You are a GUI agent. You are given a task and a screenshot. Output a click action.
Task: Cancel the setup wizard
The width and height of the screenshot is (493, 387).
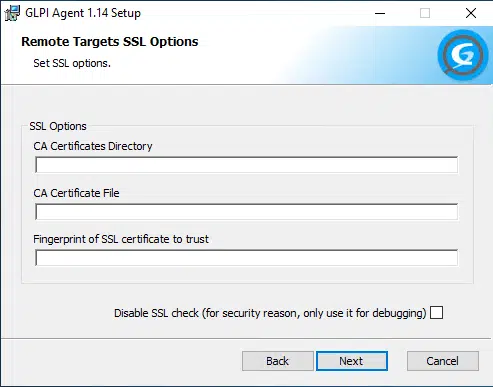tap(443, 361)
